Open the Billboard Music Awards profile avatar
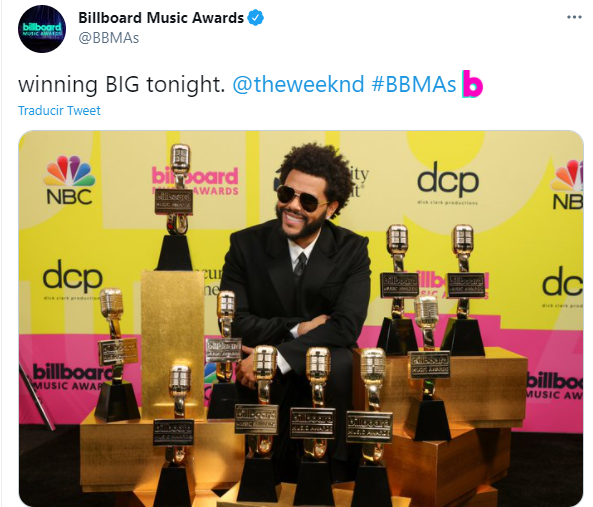Image resolution: width=593 pixels, height=507 pixels. coord(42,29)
